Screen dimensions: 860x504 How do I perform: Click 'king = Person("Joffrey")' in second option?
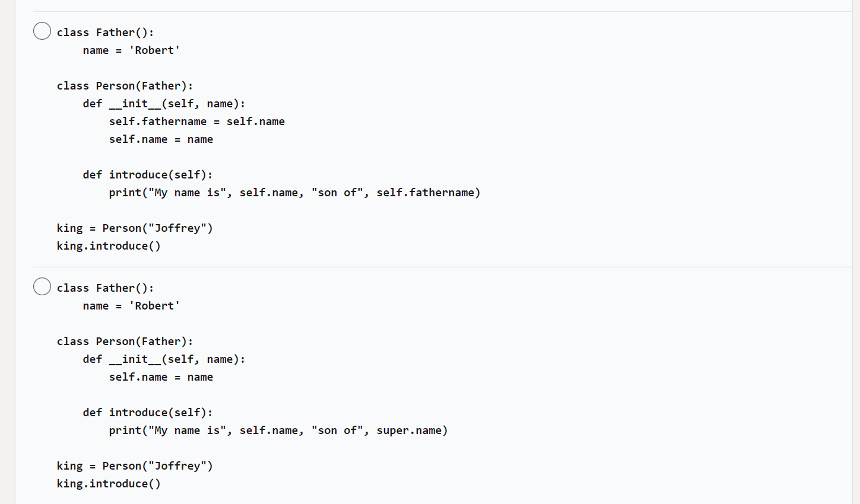click(135, 465)
